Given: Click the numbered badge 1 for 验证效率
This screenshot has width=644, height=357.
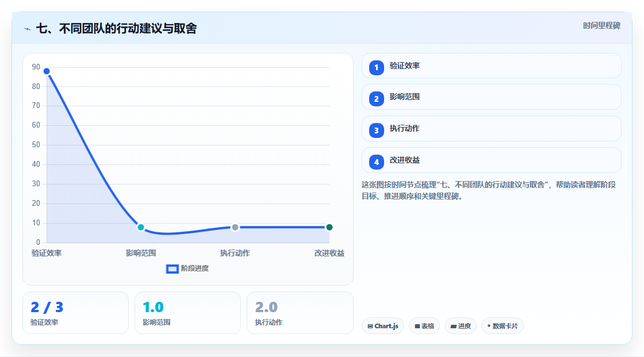Looking at the screenshot, I should (x=376, y=67).
